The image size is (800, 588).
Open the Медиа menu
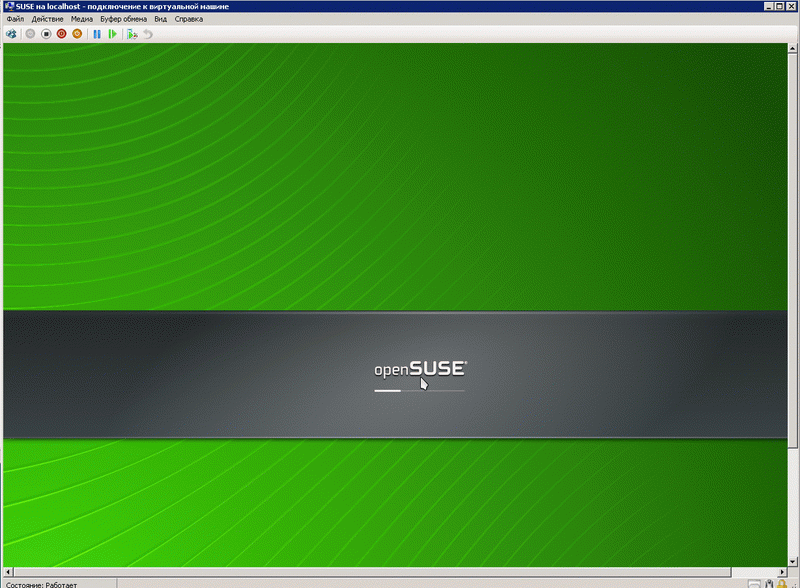(82, 19)
